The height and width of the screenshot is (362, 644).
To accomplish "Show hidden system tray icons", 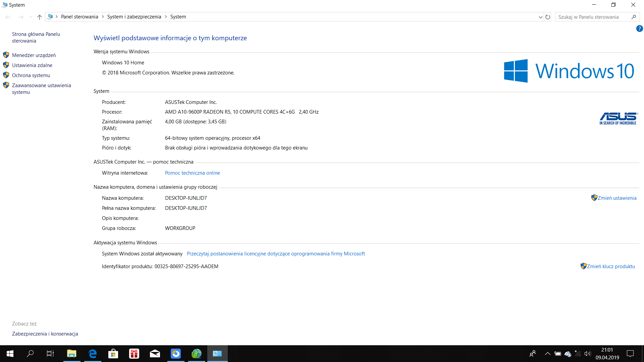I will [548, 354].
